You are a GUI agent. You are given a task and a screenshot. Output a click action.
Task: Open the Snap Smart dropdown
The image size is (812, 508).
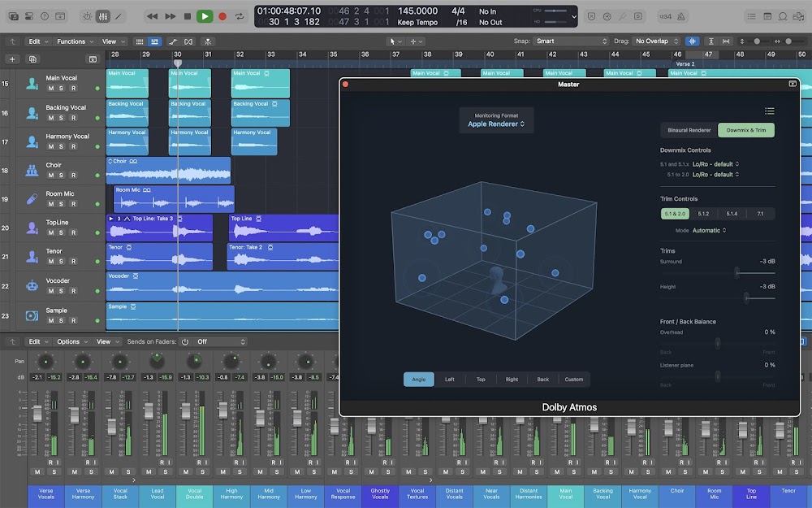click(571, 41)
